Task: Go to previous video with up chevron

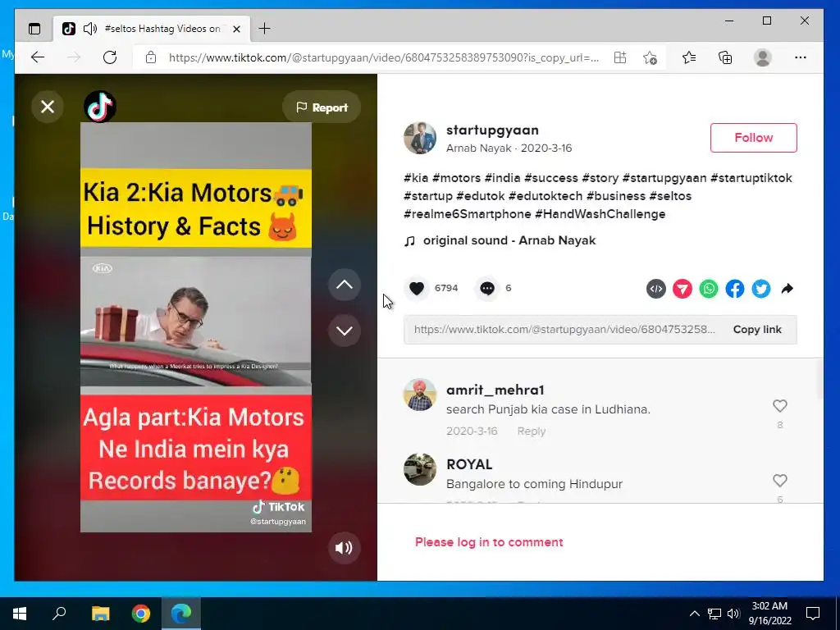Action: (x=344, y=285)
